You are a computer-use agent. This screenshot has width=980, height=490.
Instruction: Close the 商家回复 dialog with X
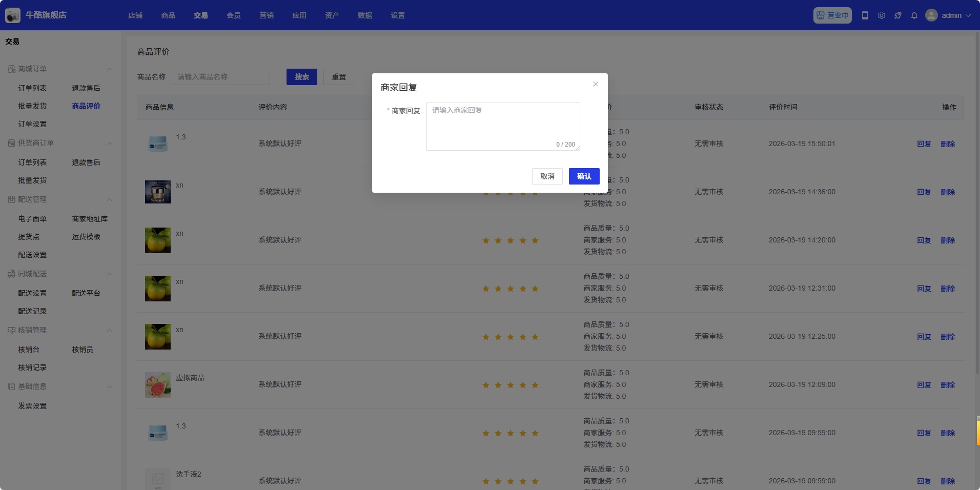[x=596, y=84]
